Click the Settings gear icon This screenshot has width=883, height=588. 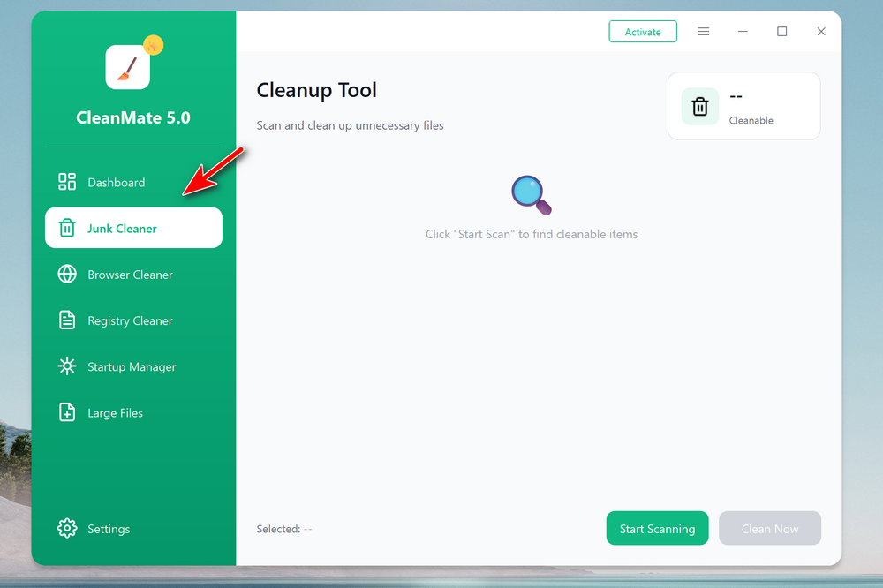pos(67,529)
